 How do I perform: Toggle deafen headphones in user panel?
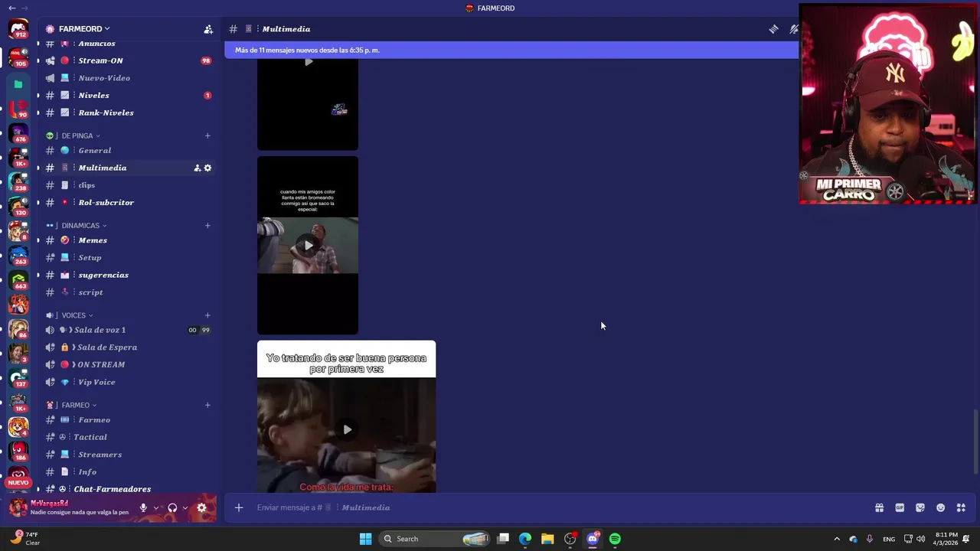click(172, 507)
